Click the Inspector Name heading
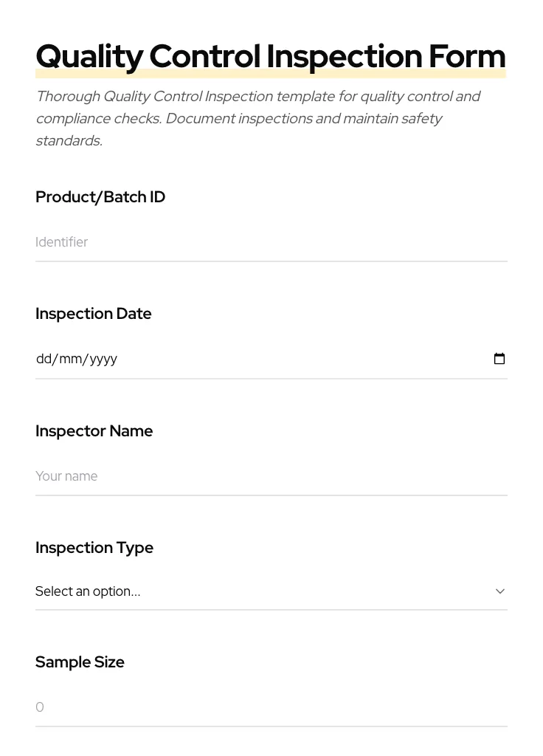543x756 pixels. point(94,430)
